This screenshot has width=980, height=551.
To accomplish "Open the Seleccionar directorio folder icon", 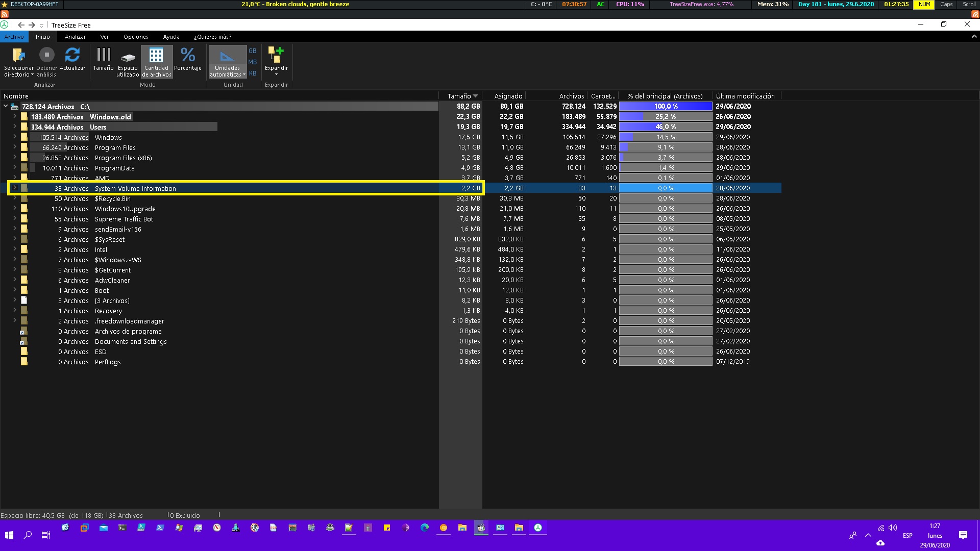I will (x=19, y=55).
